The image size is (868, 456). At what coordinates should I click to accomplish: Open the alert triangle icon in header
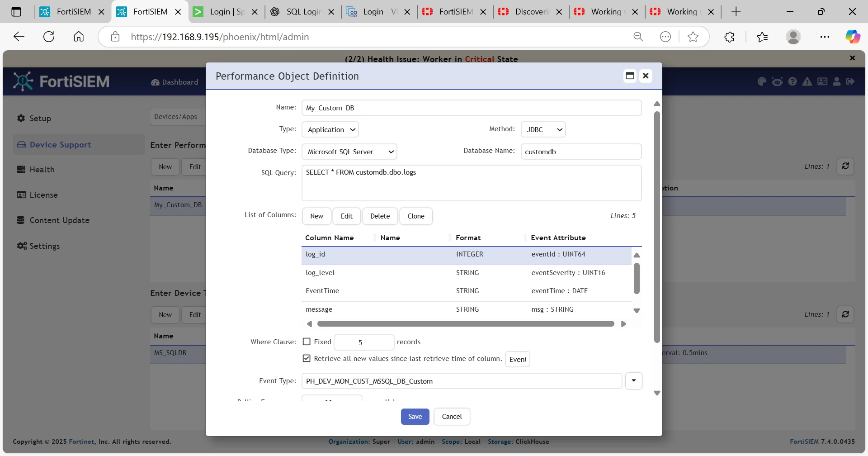coord(807,81)
